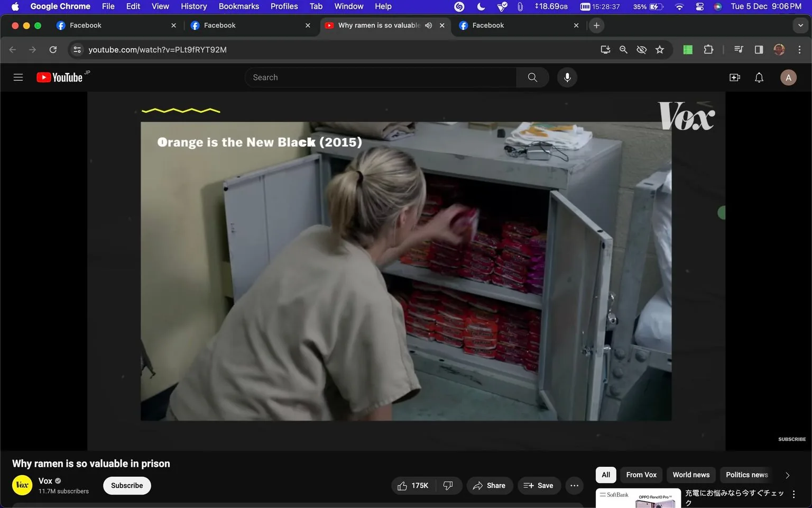Expand more filter chips with right chevron
The image size is (812, 508).
[787, 475]
